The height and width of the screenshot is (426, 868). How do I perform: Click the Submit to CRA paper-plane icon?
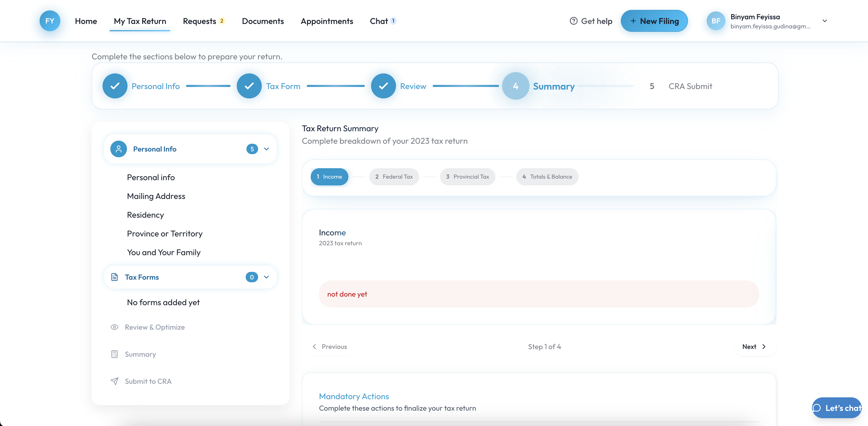click(x=114, y=381)
